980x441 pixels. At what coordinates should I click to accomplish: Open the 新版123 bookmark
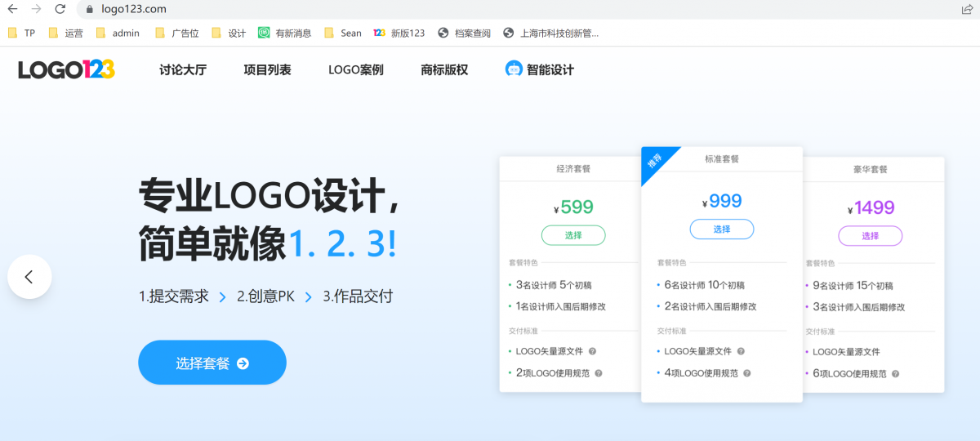(x=399, y=33)
